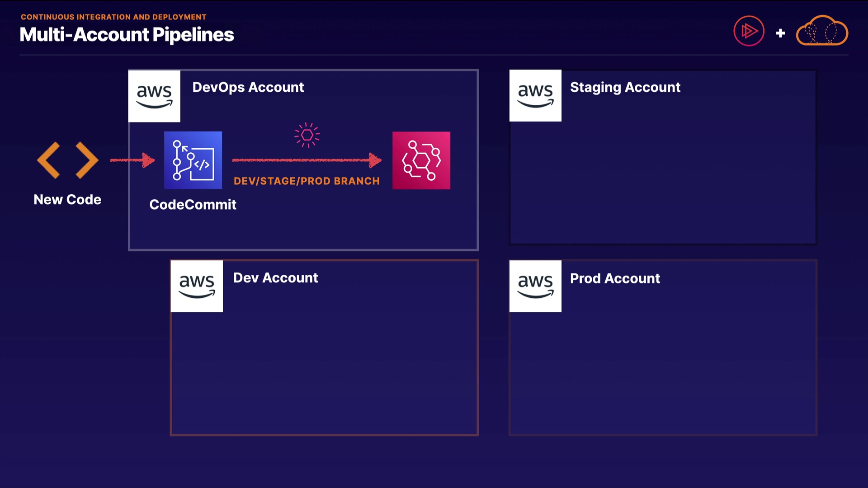This screenshot has width=868, height=488.
Task: Click the AWS logo in Staging Account
Action: tap(535, 96)
